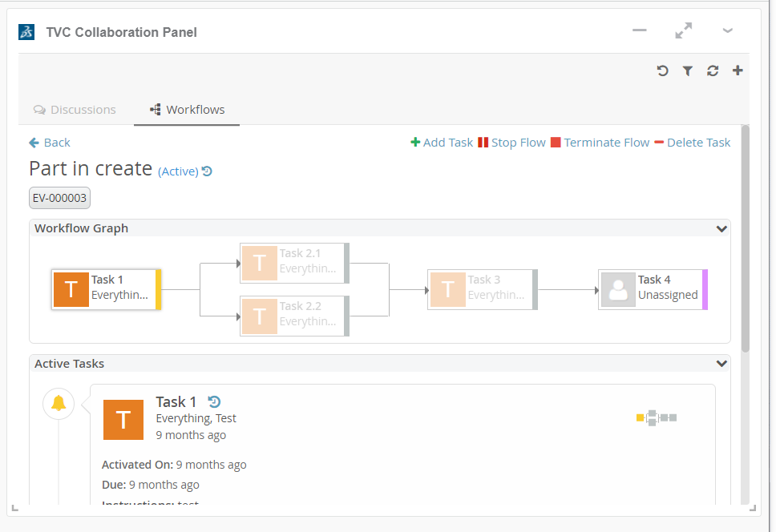Click Terminate Flow button

[x=600, y=143]
